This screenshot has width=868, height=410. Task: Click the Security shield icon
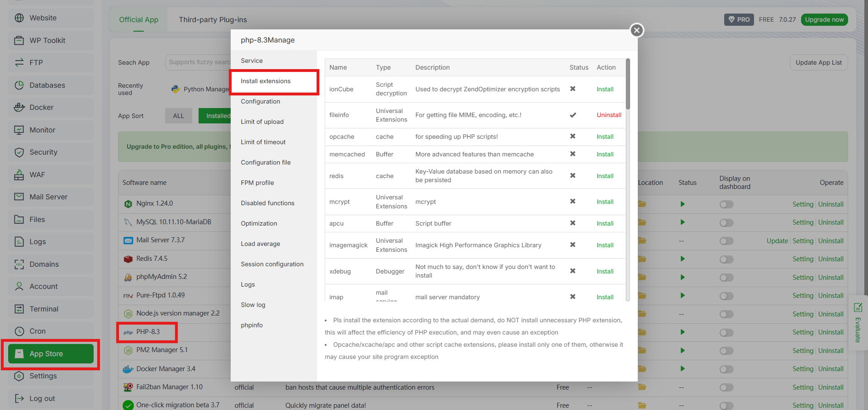coord(19,152)
